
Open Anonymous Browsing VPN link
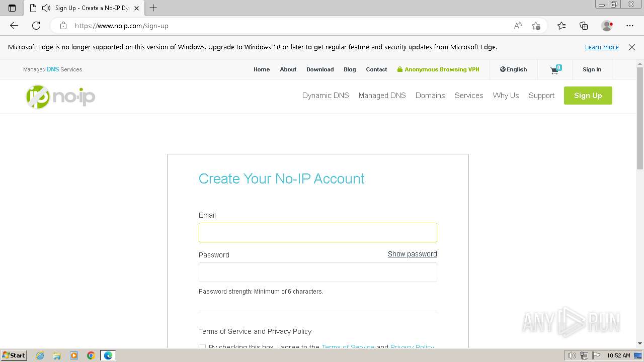tap(438, 69)
